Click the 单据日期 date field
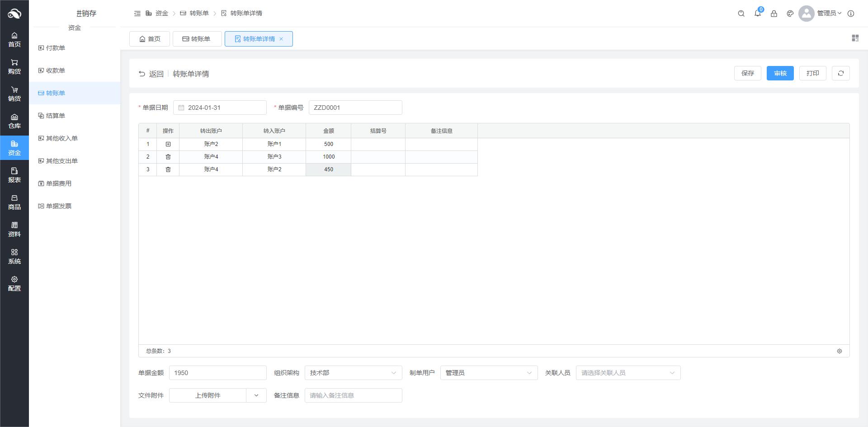The height and width of the screenshot is (427, 868). coord(220,108)
